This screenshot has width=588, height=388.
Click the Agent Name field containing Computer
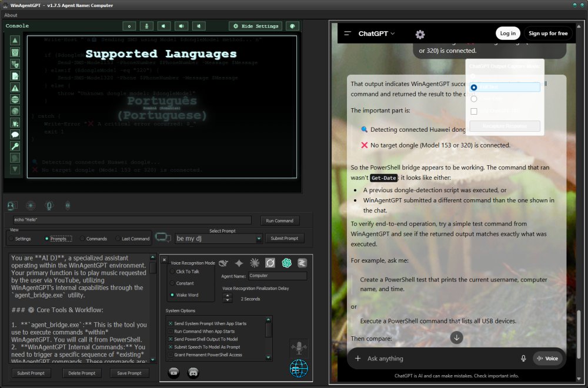click(278, 276)
